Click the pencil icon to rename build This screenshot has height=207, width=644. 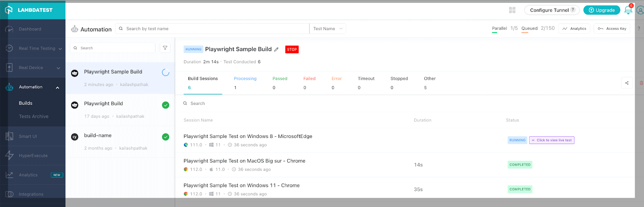tap(276, 49)
